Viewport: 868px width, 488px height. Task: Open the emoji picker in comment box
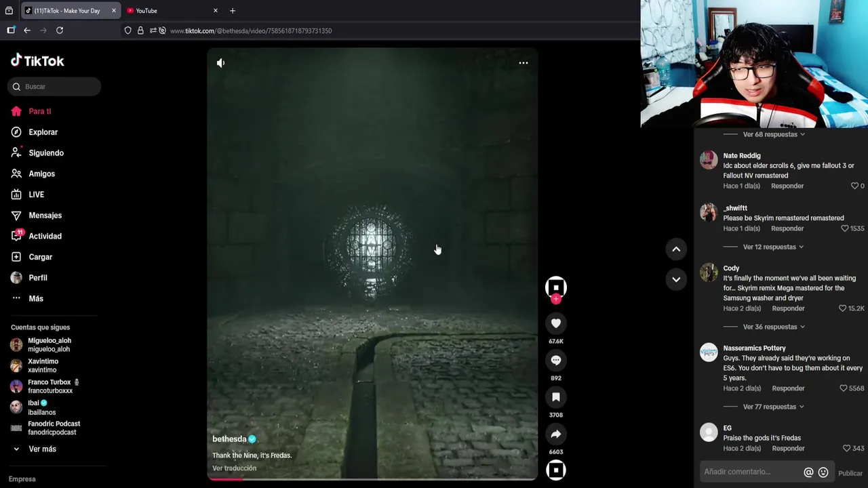click(823, 472)
